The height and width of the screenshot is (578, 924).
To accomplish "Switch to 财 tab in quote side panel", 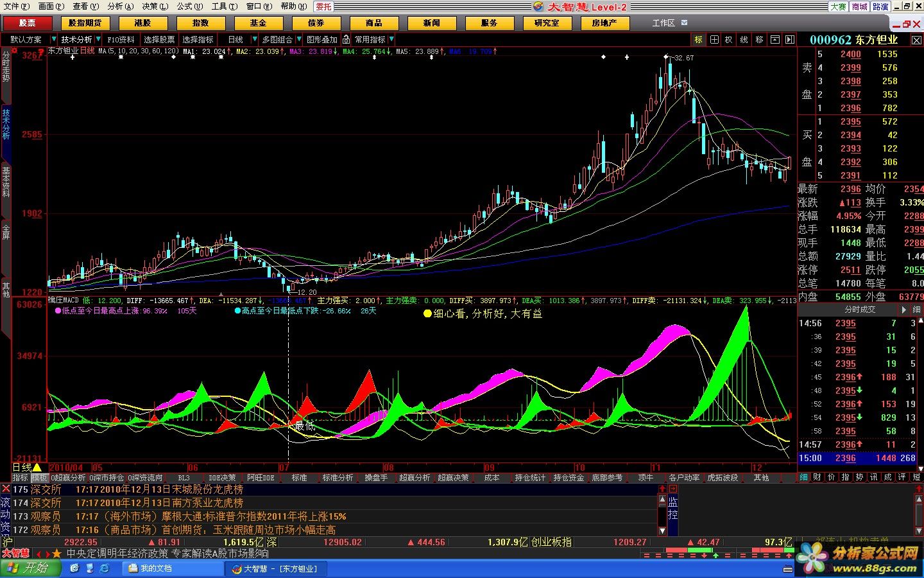I will 817,477.
